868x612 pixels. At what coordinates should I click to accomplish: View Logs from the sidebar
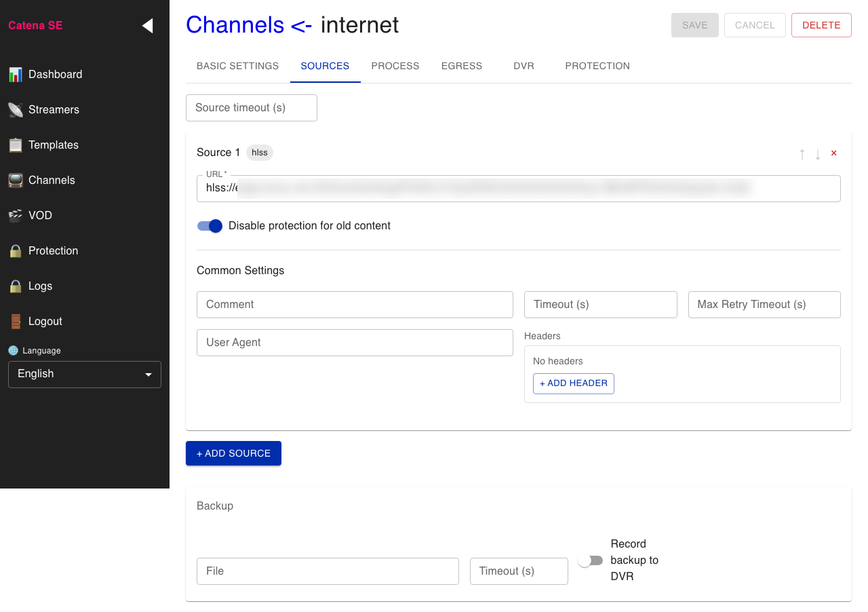[40, 286]
